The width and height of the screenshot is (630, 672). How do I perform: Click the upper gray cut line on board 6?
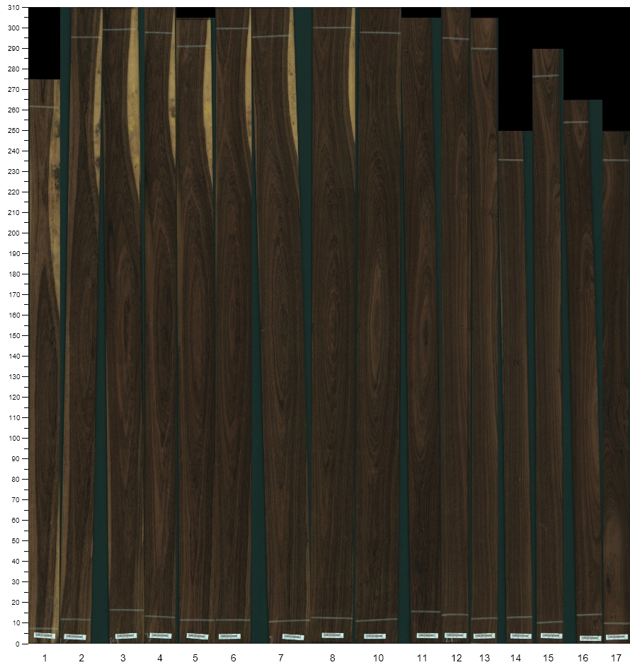(232, 28)
